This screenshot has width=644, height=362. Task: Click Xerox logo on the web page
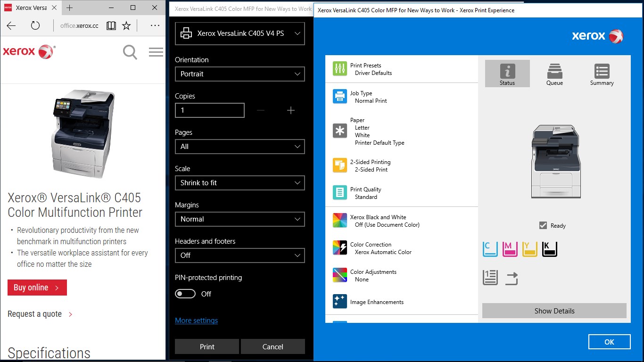pos(29,51)
